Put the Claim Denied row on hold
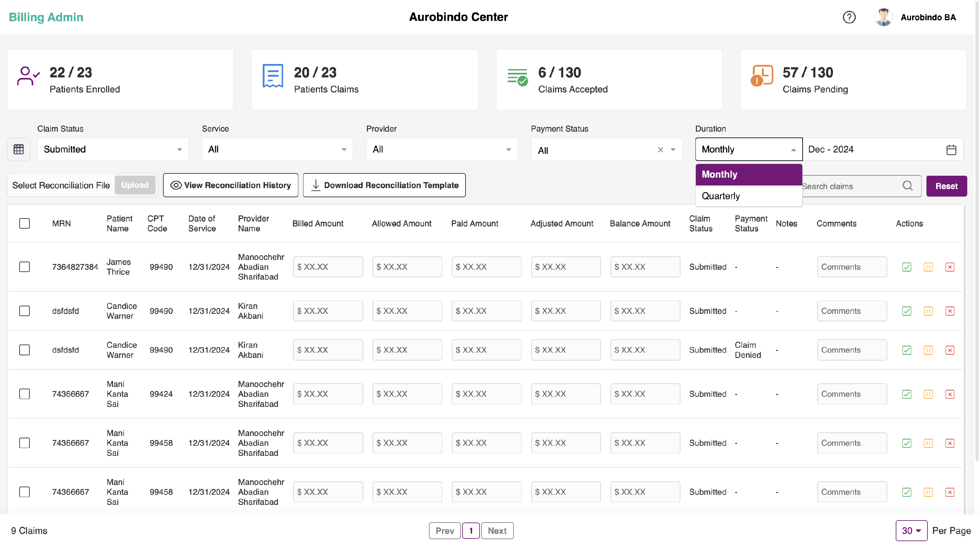Screen dimensions: 980x547 (x=928, y=350)
